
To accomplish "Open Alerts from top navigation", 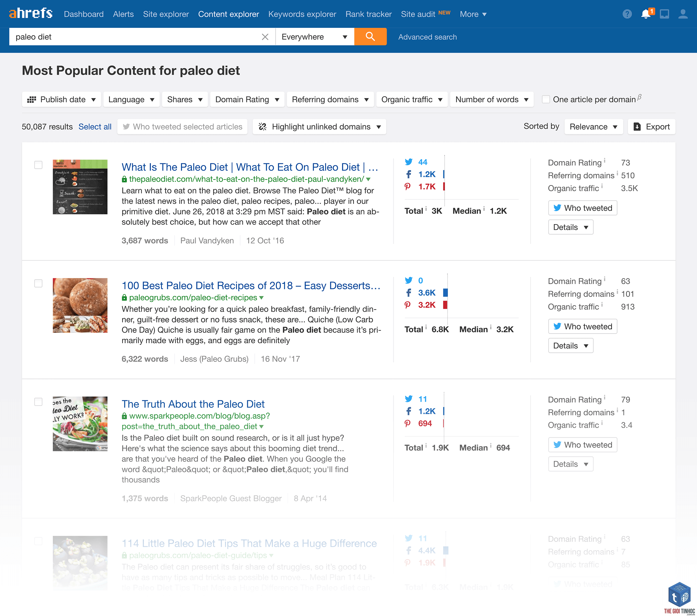I will tap(124, 14).
